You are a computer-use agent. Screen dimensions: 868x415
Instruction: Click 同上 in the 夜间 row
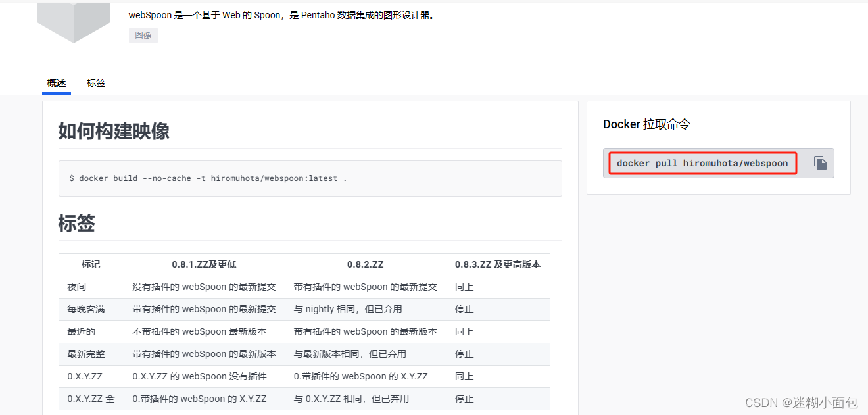pos(498,287)
